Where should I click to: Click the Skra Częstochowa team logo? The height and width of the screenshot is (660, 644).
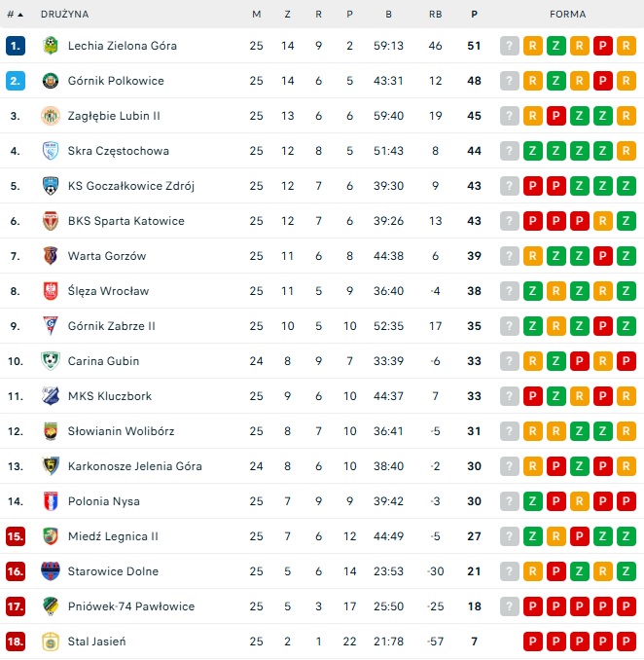(51, 151)
